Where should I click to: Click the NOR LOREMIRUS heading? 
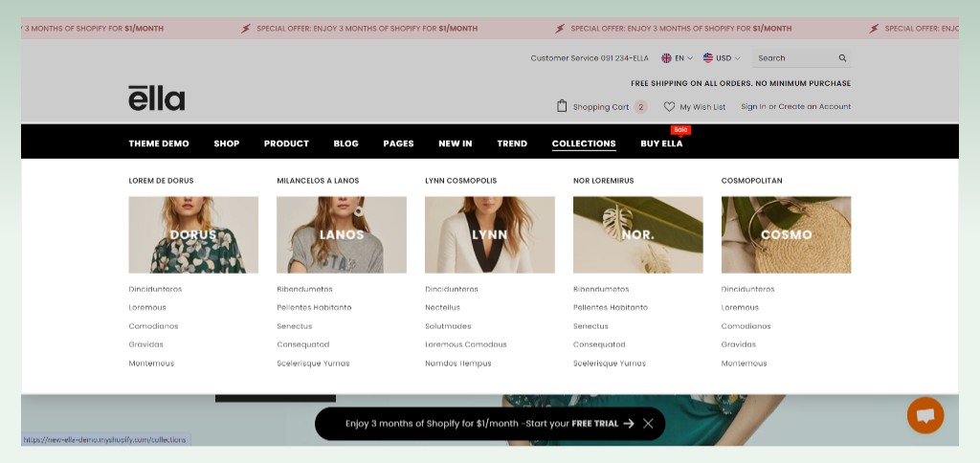pyautogui.click(x=603, y=181)
